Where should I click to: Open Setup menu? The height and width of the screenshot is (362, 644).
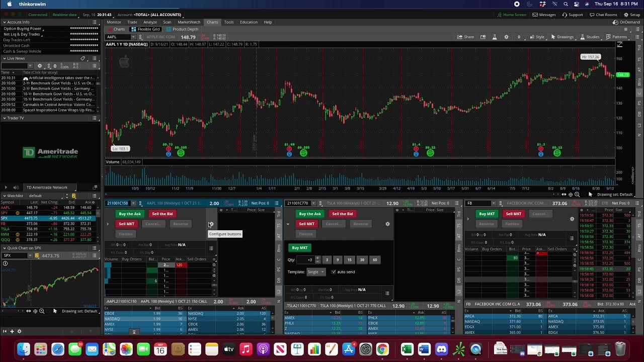point(631,15)
